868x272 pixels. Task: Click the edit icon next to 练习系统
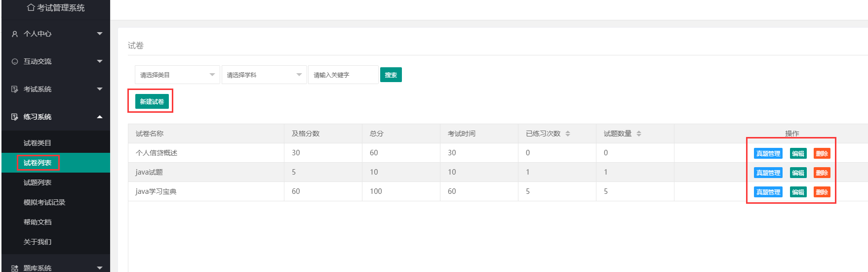(15, 117)
